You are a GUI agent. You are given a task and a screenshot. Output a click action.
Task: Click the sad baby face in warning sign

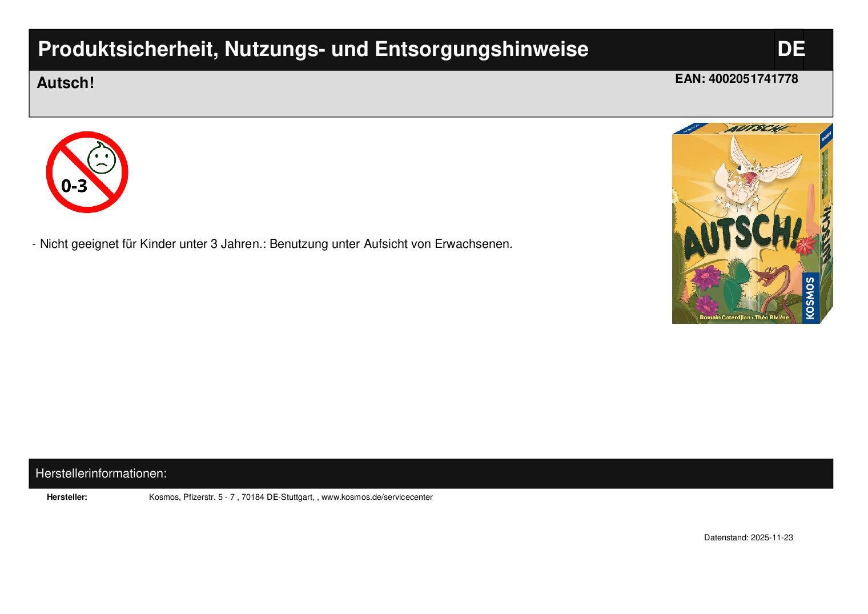click(x=102, y=159)
